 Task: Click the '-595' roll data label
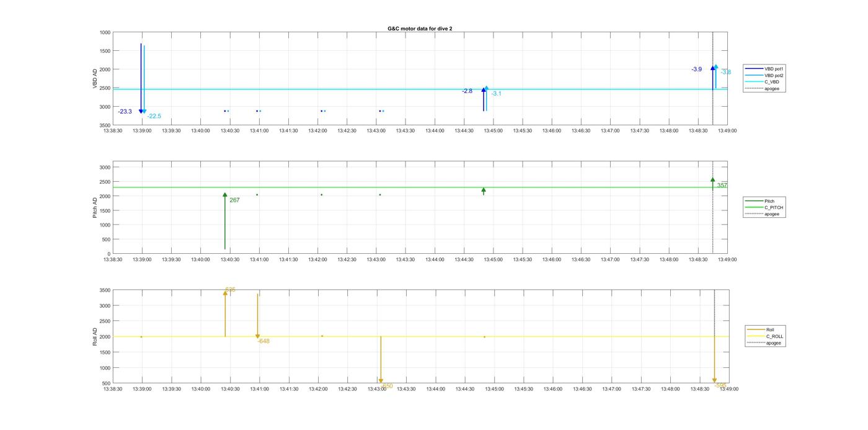pos(720,385)
